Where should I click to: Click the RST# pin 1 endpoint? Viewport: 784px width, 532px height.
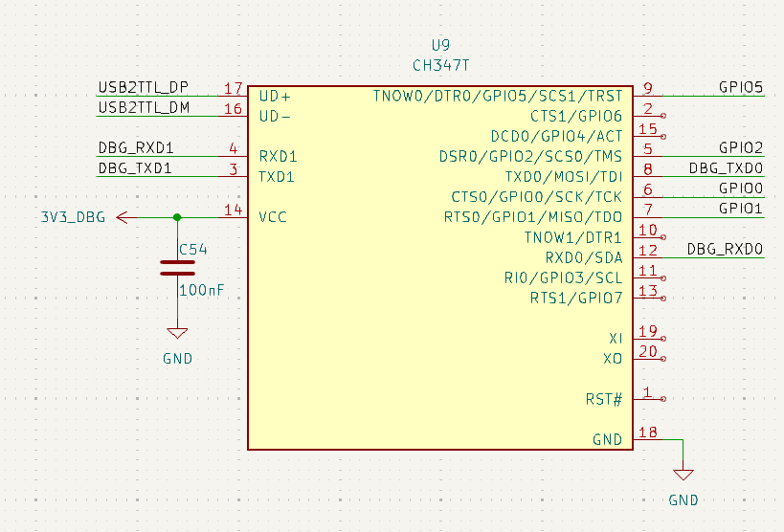(x=662, y=398)
